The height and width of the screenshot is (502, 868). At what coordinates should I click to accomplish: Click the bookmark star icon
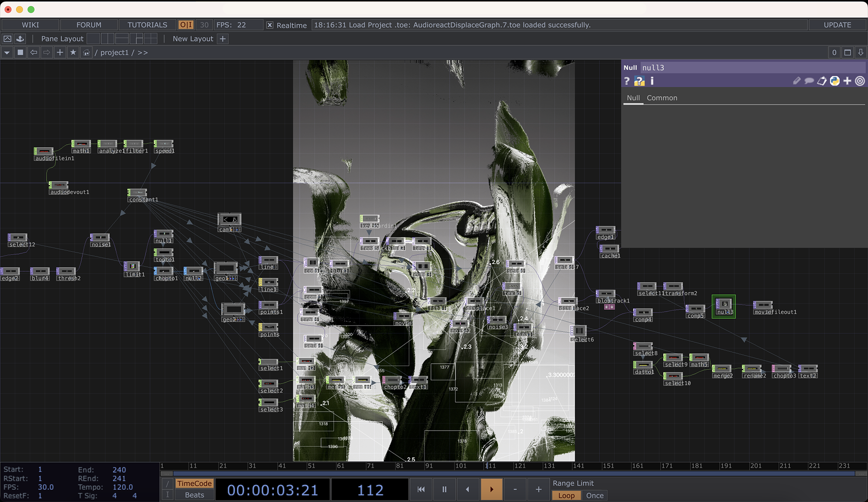[x=73, y=52]
